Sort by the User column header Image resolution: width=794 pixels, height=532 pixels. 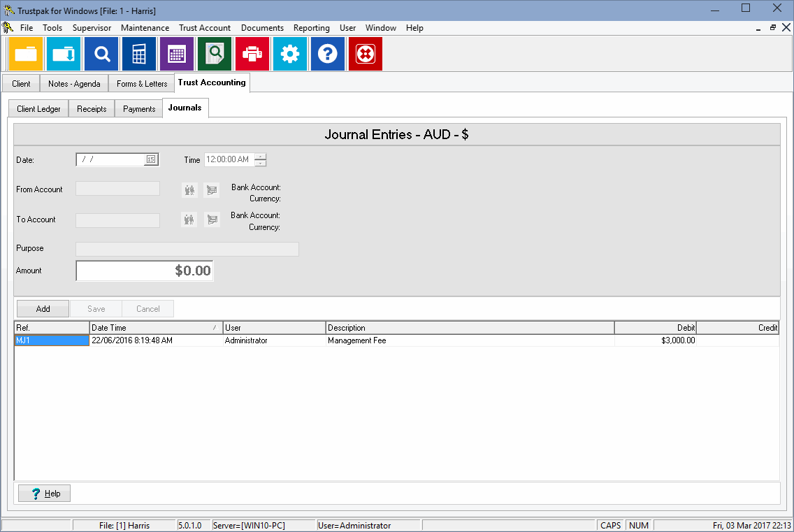tap(274, 328)
